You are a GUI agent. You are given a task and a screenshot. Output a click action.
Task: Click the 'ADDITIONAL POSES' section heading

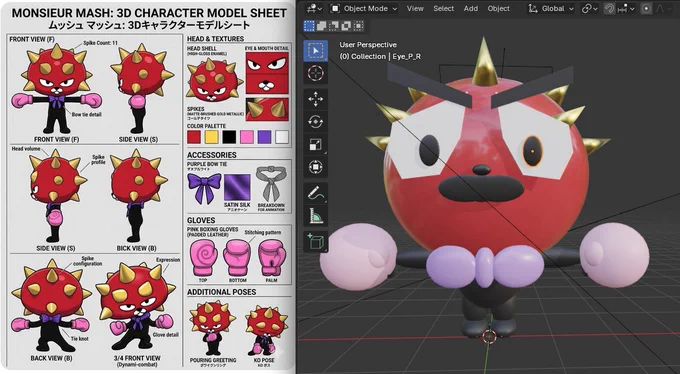tap(221, 292)
